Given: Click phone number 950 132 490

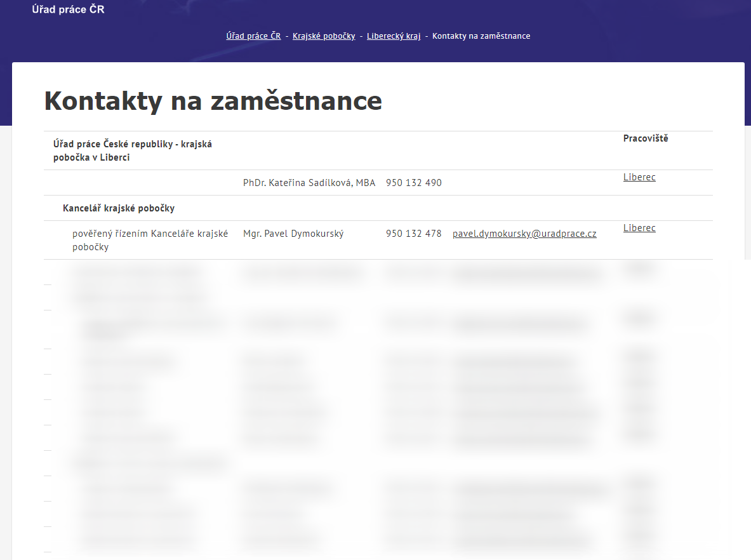Looking at the screenshot, I should [x=414, y=183].
